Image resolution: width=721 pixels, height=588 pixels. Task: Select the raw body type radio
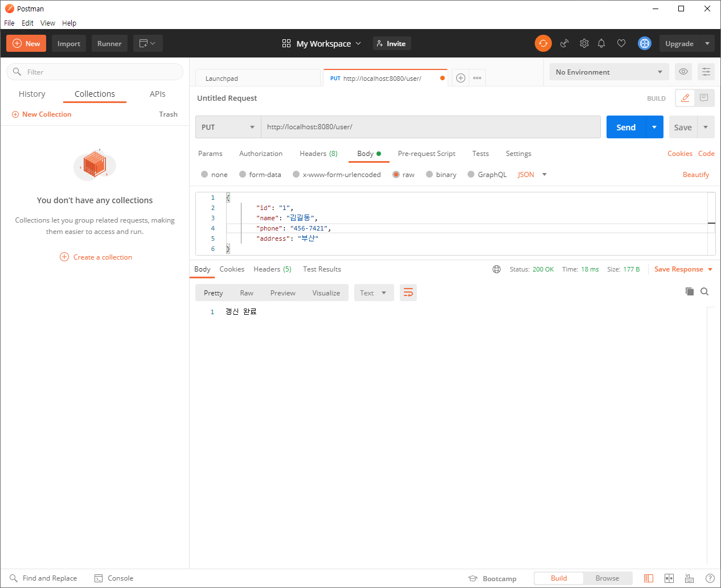396,175
